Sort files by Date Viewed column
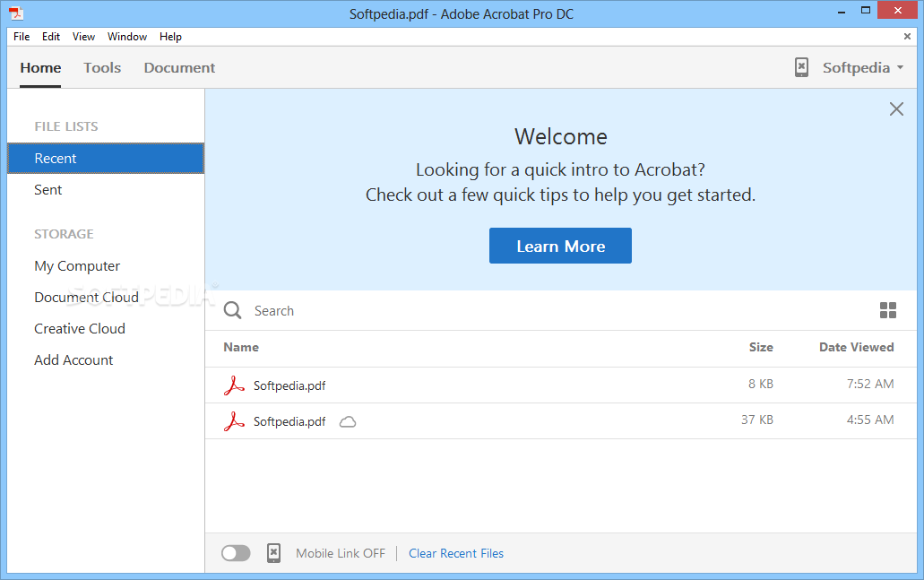This screenshot has height=580, width=924. tap(856, 347)
